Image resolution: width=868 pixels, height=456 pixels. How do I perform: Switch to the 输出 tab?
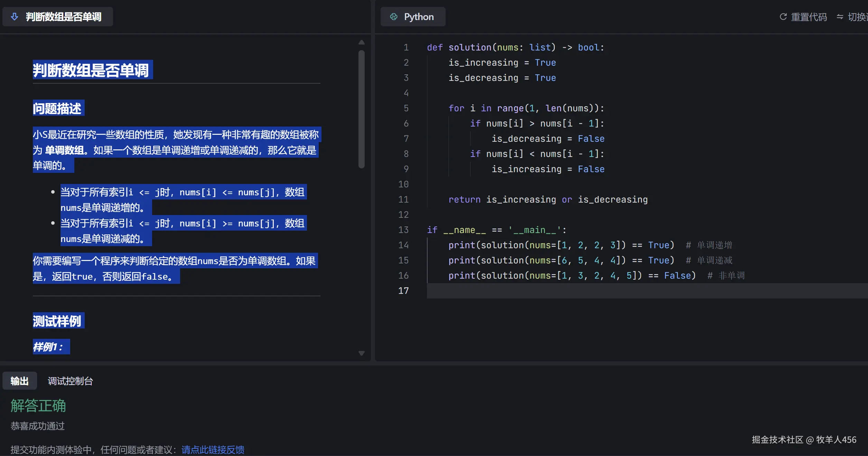pyautogui.click(x=19, y=381)
